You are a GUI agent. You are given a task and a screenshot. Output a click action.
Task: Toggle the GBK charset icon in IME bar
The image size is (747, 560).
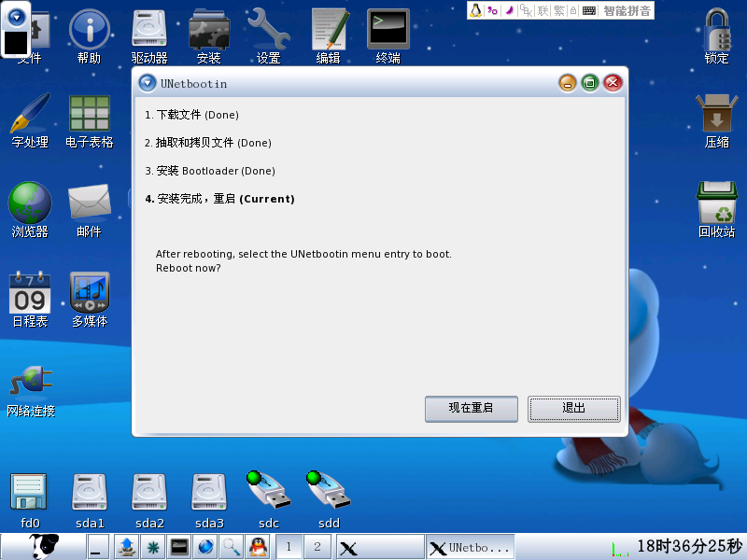[x=526, y=10]
